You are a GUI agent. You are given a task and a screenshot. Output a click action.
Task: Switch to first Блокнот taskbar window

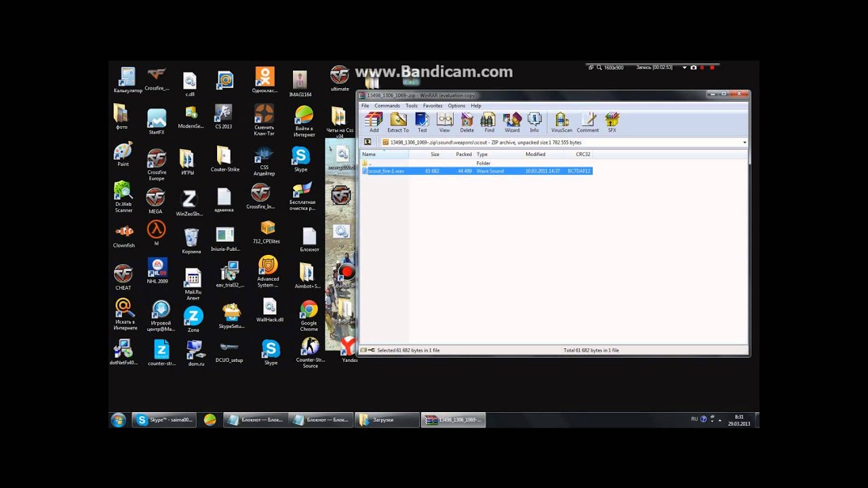(255, 420)
